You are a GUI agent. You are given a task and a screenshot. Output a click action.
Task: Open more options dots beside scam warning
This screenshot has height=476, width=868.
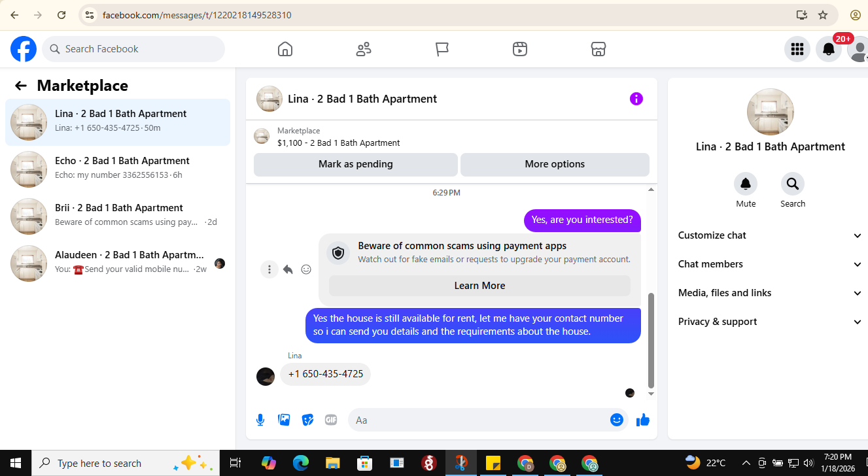point(269,269)
